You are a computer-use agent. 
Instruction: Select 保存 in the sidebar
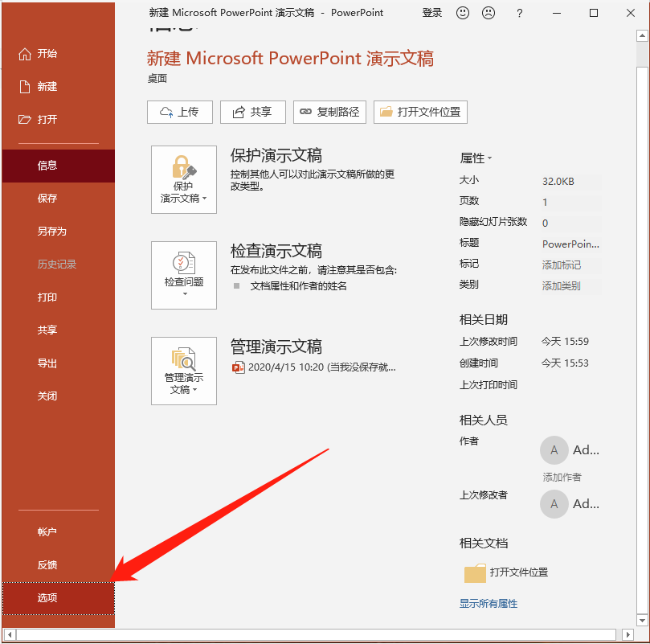pyautogui.click(x=59, y=199)
